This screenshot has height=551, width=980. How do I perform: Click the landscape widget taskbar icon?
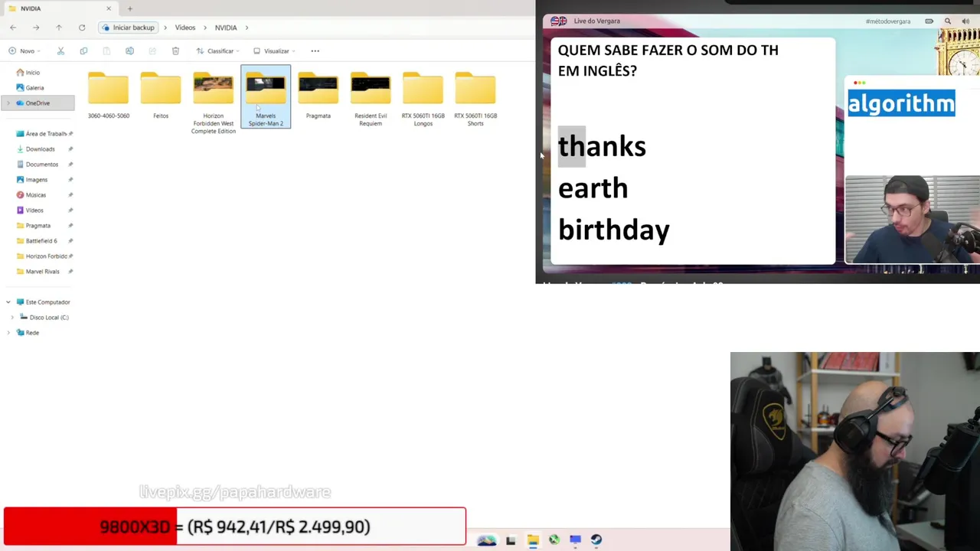point(487,540)
